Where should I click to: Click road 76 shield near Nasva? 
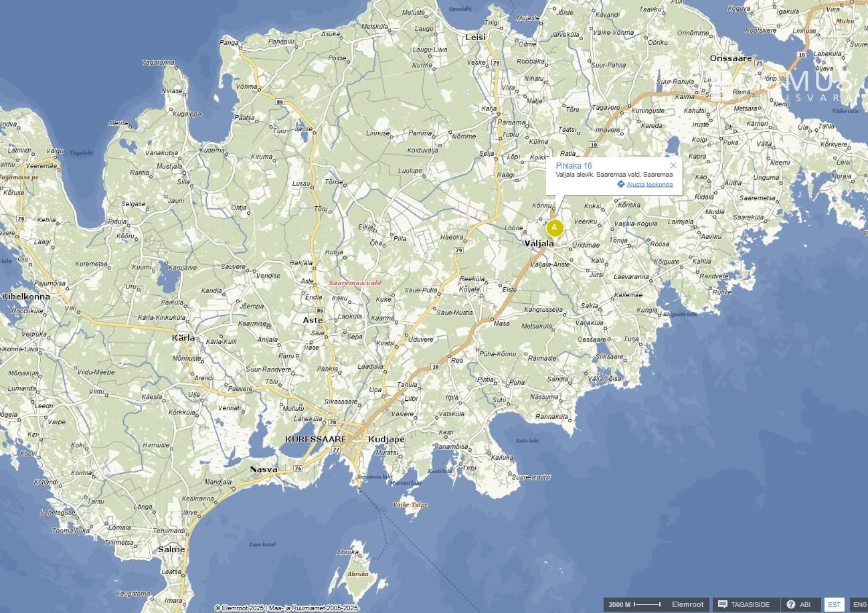(297, 468)
